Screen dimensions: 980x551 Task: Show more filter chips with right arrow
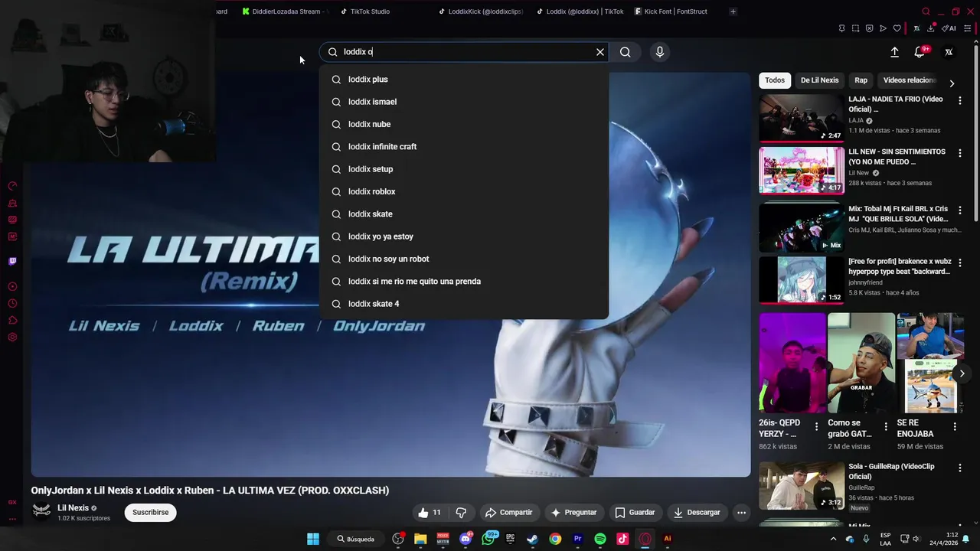(952, 83)
